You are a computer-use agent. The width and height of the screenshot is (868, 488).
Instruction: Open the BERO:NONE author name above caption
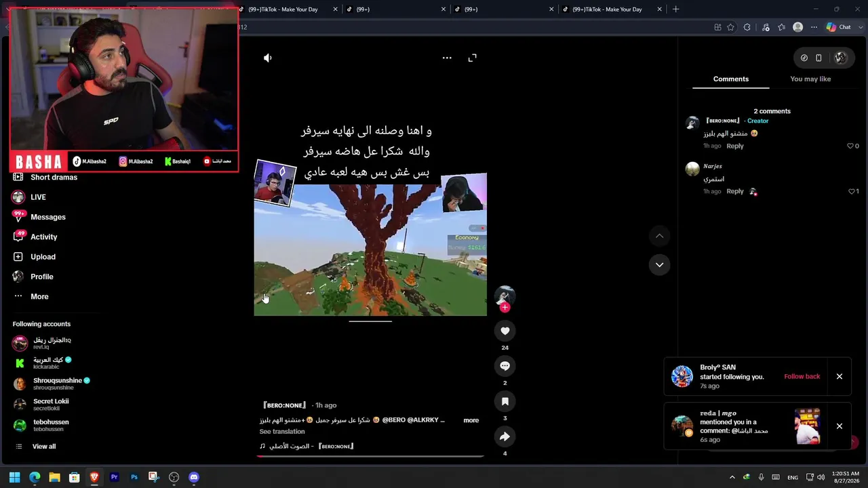point(284,405)
